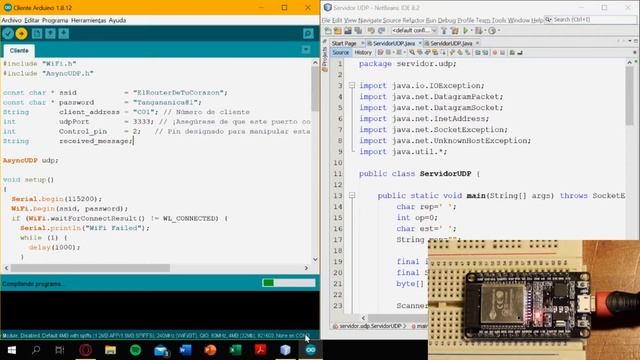Click Arduino editor horizontal scrollbar
640x360 pixels.
(x=90, y=268)
